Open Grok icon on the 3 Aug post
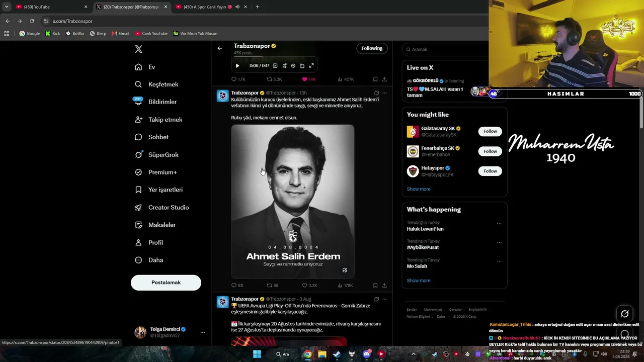644x362 pixels. [x=376, y=299]
